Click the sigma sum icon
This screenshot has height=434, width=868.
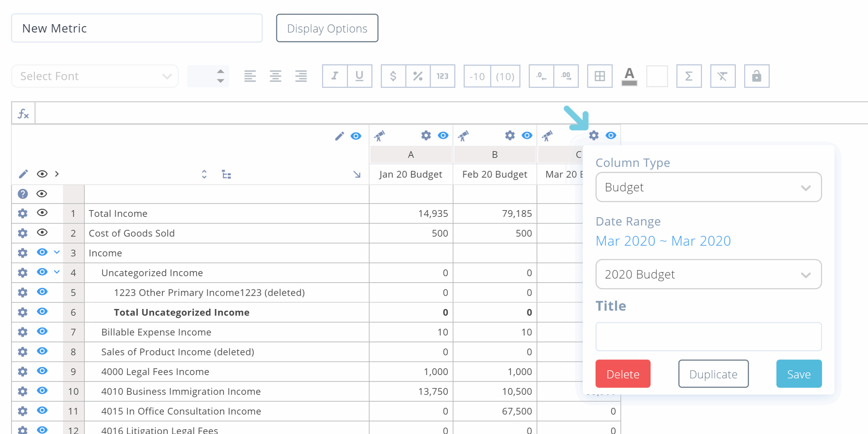[x=689, y=76]
